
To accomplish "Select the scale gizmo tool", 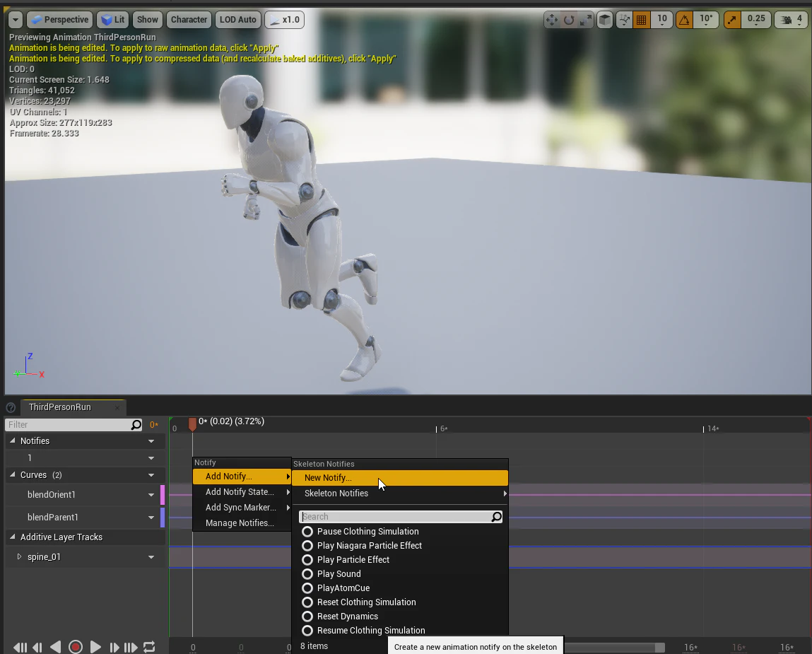I will click(586, 21).
